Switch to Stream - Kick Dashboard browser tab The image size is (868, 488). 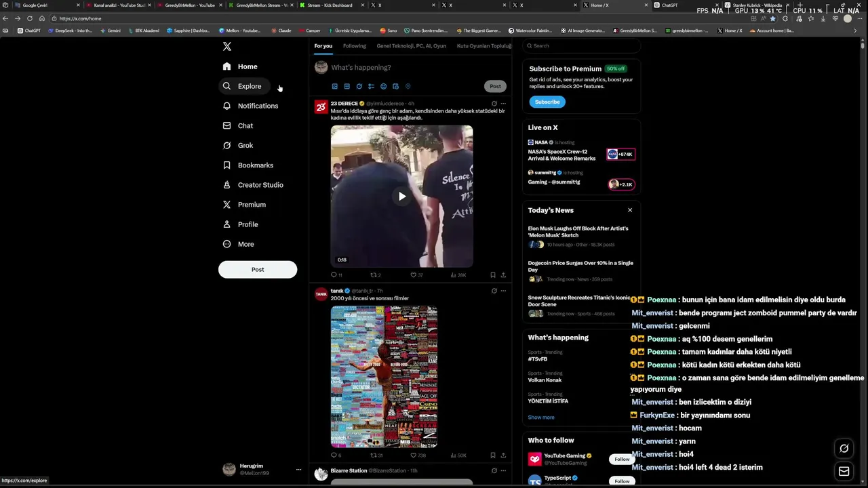pos(330,5)
